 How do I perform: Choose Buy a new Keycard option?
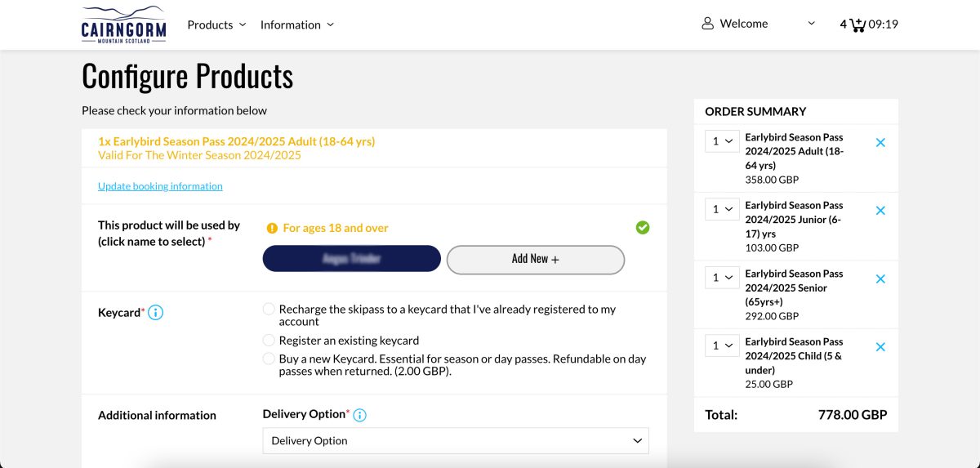point(269,359)
